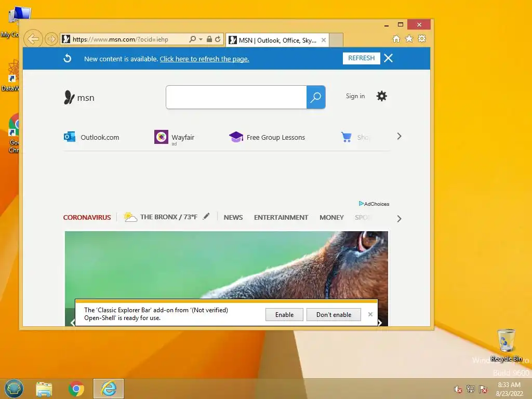Viewport: 532px width, 399px height.
Task: Open the ENTERTAINMENT category
Action: coord(281,218)
